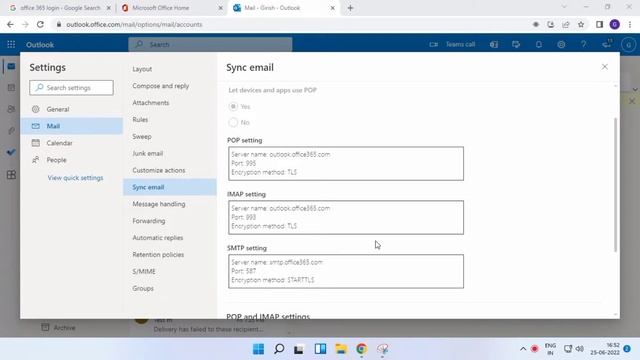Show hidden system tray icons
640x360 pixels.
523,349
